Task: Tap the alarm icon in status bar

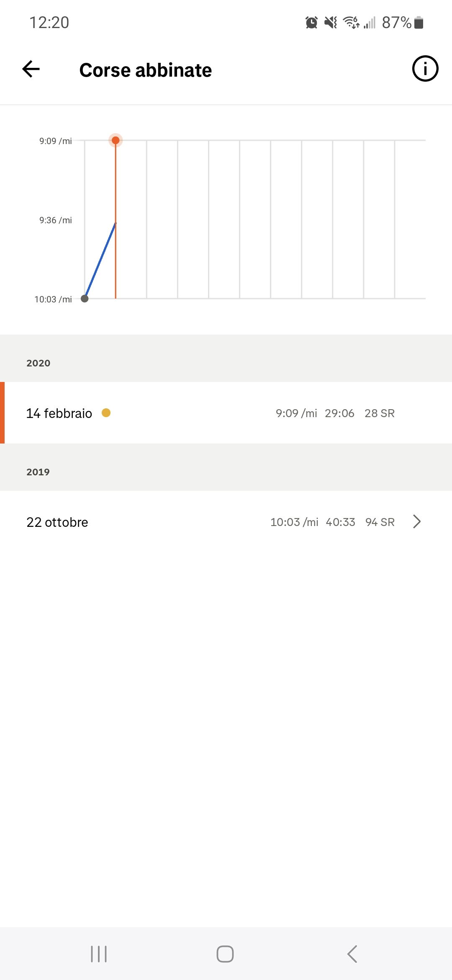Action: (311, 22)
